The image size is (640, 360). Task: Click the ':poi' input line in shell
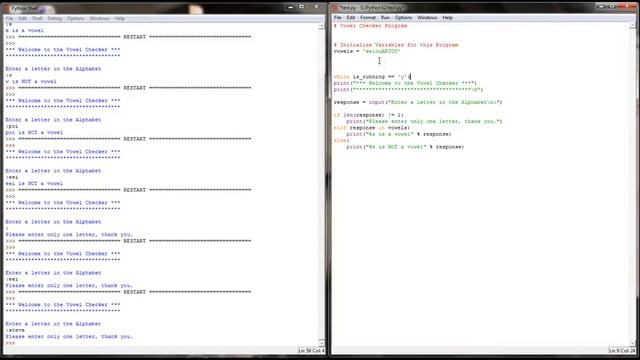click(12, 126)
